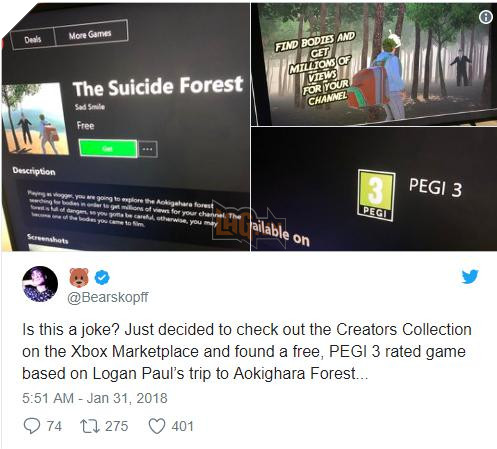Viewport: 497px width, 449px height.
Task: Select the Deals tab
Action: click(x=33, y=40)
